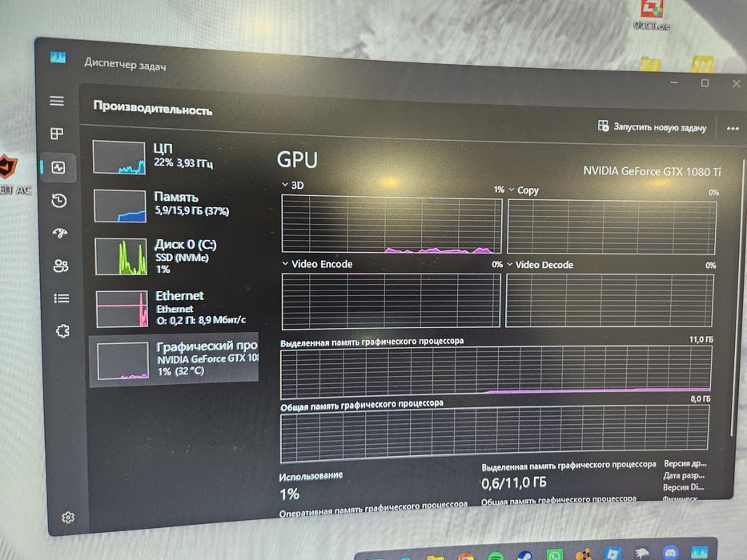Open the Video Decode engine dropdown
Viewport: 747px width, 560px height.
[510, 264]
